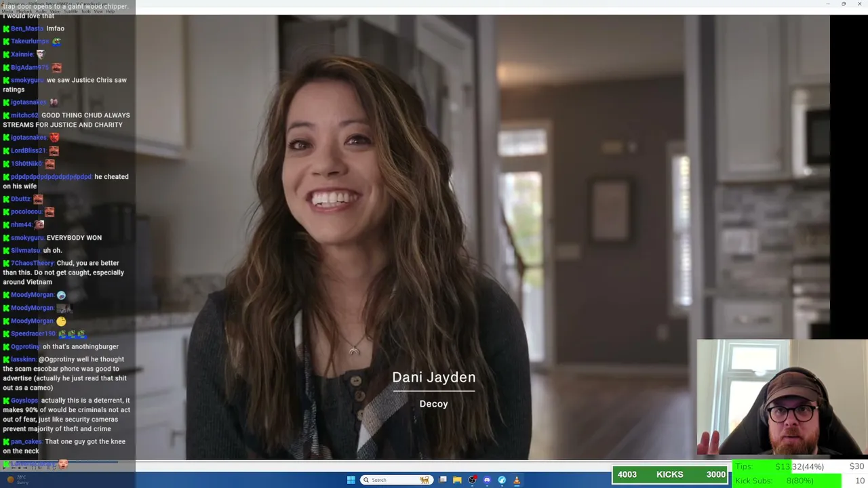This screenshot has width=868, height=488.
Task: Open VLC View menu
Action: (98, 12)
